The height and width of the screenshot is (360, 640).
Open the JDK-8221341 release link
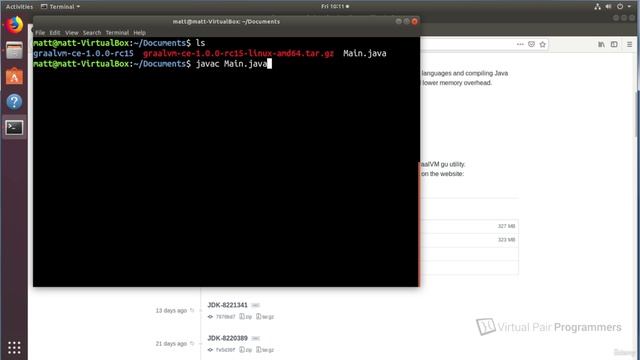point(227,305)
